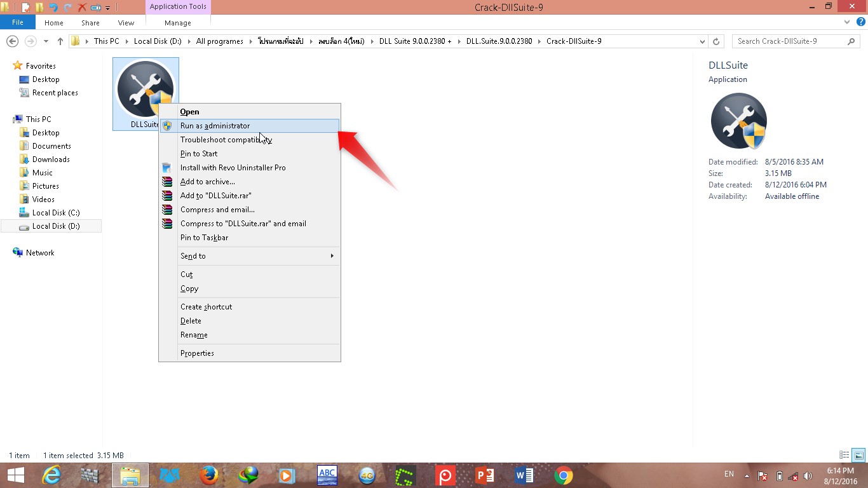868x488 pixels.
Task: Choose Add to "DLLSuite.rar"
Action: click(249, 196)
